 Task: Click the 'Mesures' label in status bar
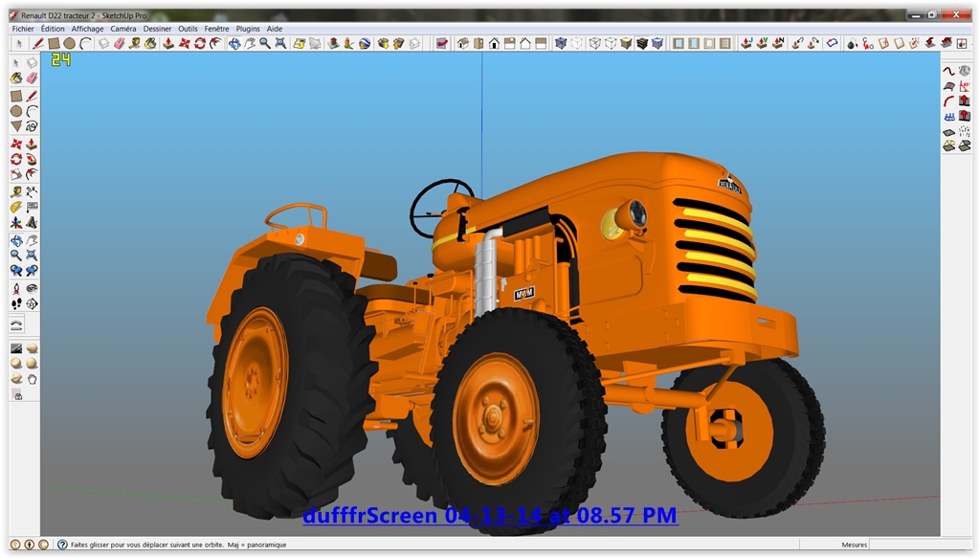[x=854, y=545]
